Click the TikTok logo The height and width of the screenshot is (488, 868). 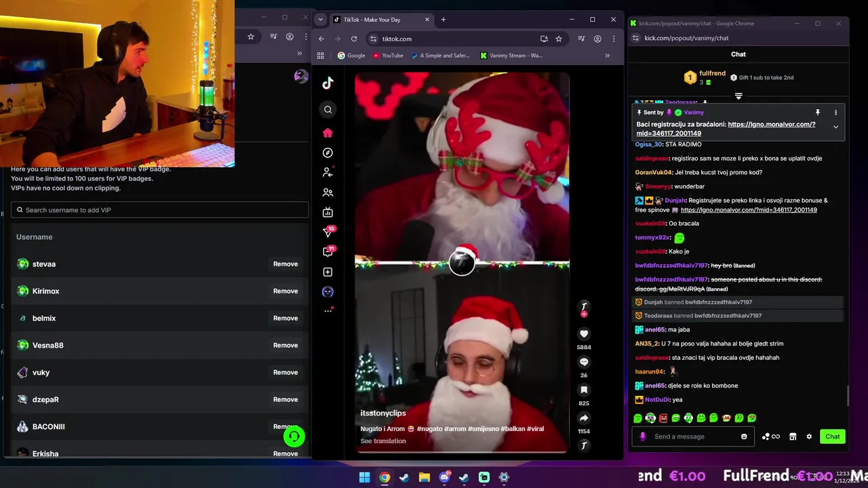(x=328, y=83)
